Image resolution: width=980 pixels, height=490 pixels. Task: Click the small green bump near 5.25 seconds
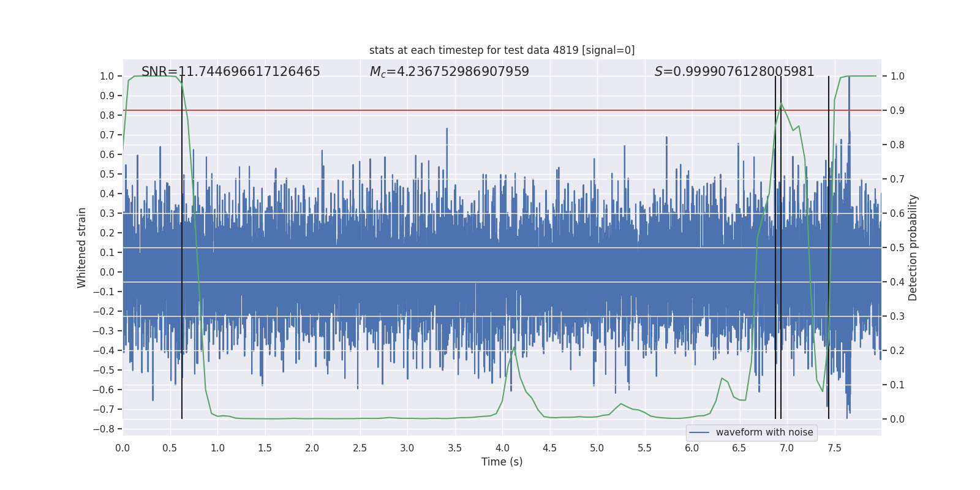coord(620,404)
